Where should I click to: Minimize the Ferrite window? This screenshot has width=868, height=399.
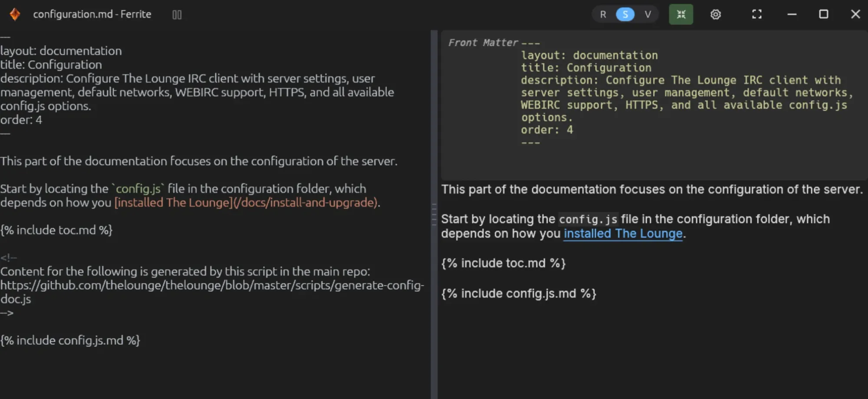pyautogui.click(x=792, y=14)
